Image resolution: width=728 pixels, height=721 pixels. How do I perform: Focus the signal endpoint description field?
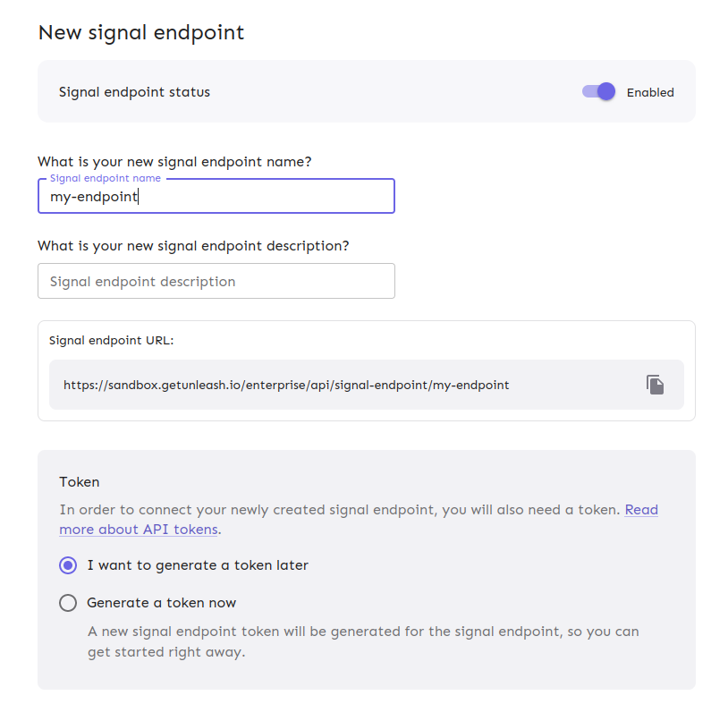coord(215,281)
